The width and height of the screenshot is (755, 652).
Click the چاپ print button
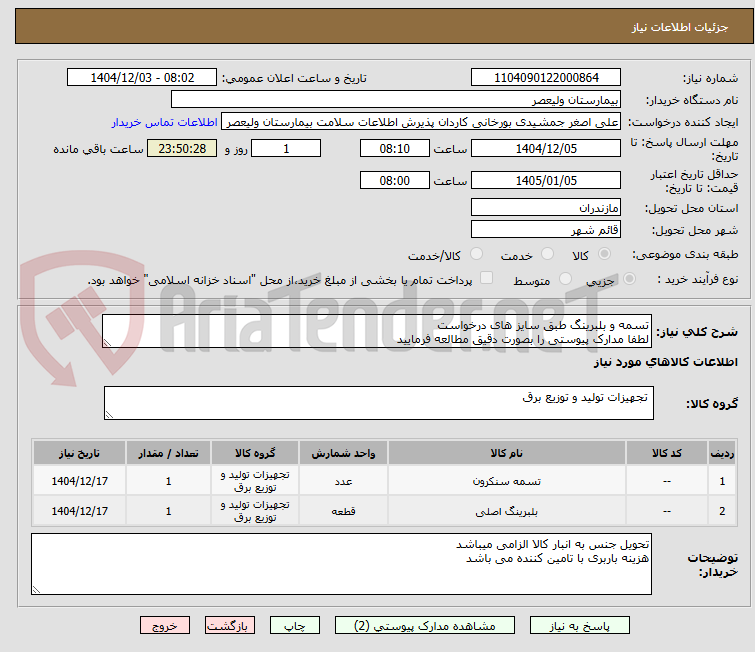[x=295, y=626]
